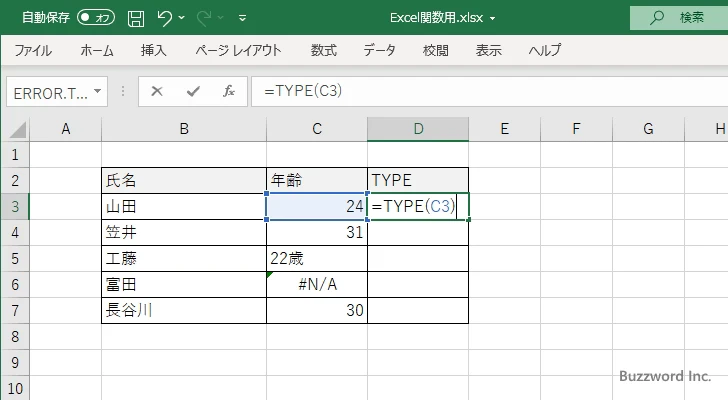Open the データ tab
728x400 pixels.
coord(379,50)
